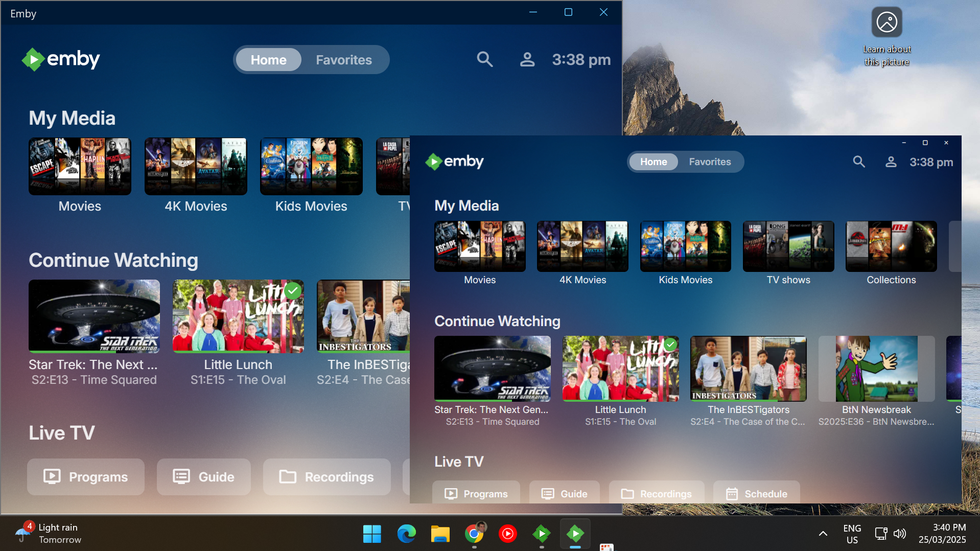
Task: Open Google Chrome from the taskbar
Action: click(x=474, y=534)
